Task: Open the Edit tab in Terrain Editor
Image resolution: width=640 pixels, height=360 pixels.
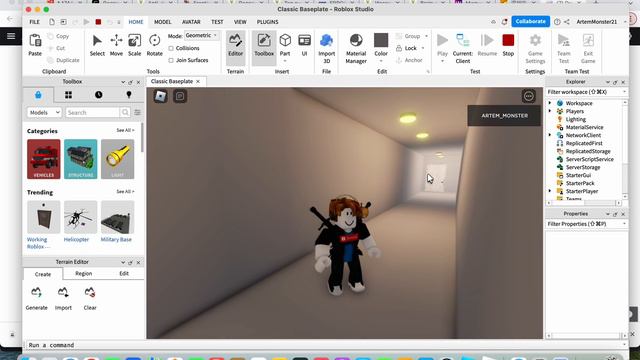Action: pos(124,273)
